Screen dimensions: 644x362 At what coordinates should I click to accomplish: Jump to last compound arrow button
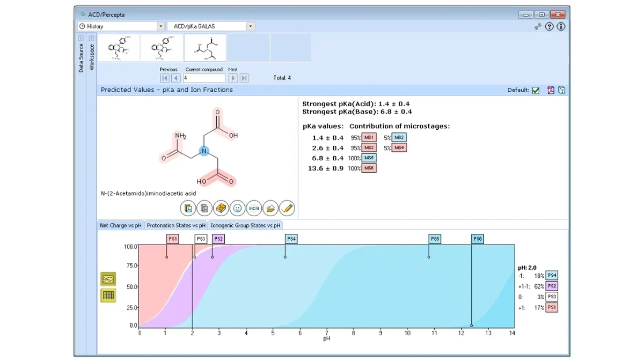coord(244,78)
